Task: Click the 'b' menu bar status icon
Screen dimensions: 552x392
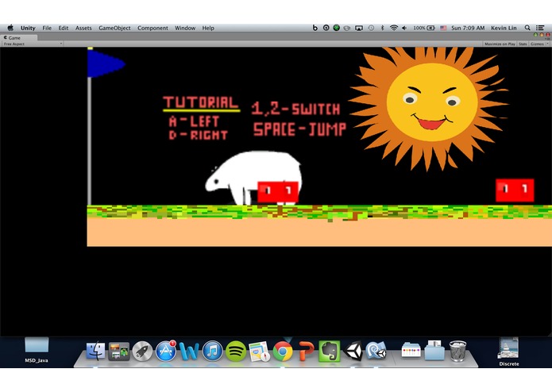Action: [x=315, y=28]
